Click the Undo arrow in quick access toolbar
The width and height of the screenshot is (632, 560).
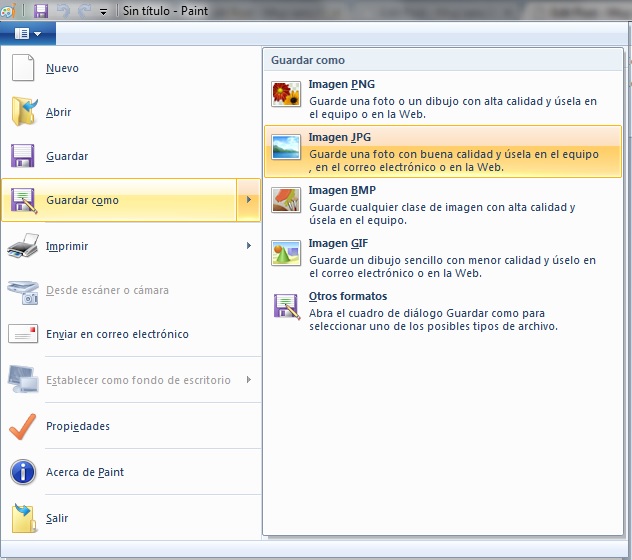coord(64,11)
